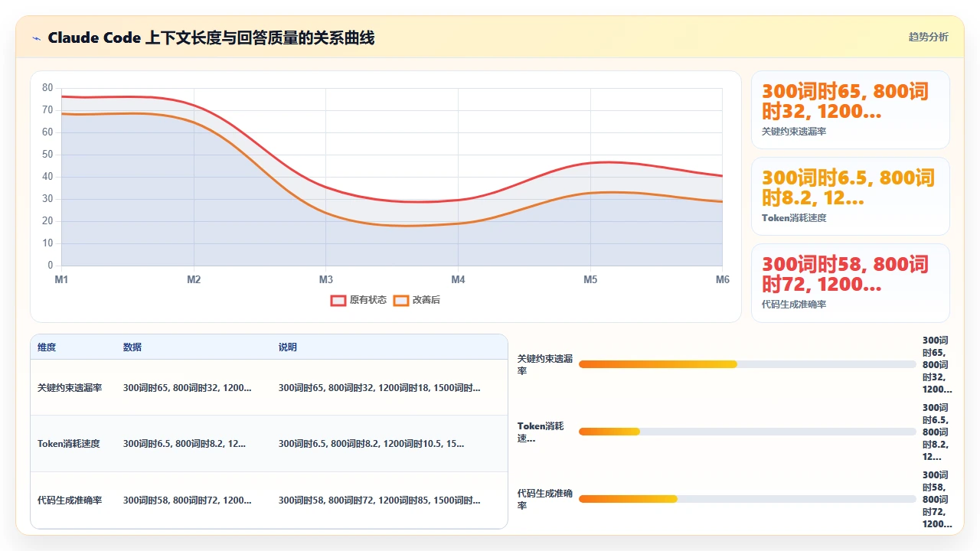Toggle the red 原有状态 legend swatch
This screenshot has height=551, width=980.
tap(338, 300)
